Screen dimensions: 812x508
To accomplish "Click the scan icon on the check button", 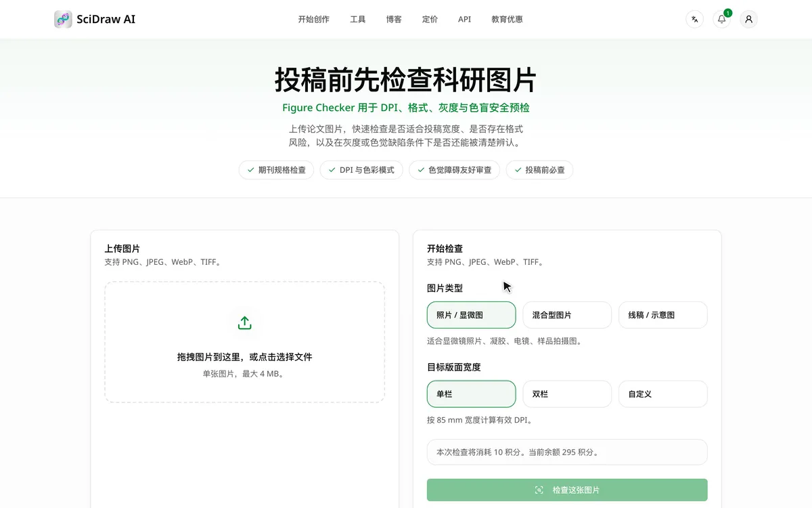I will (539, 490).
